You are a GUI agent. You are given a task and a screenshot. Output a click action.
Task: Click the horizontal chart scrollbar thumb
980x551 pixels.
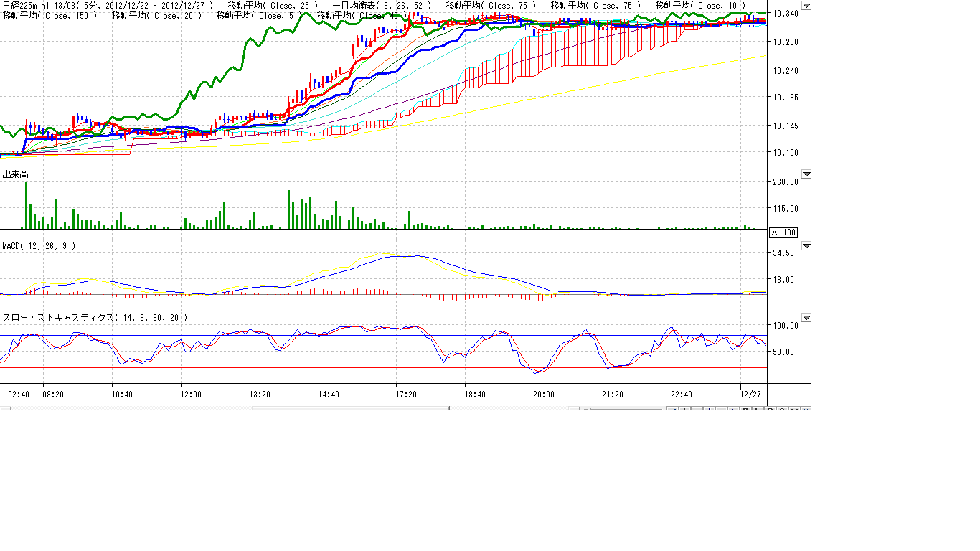350,409
